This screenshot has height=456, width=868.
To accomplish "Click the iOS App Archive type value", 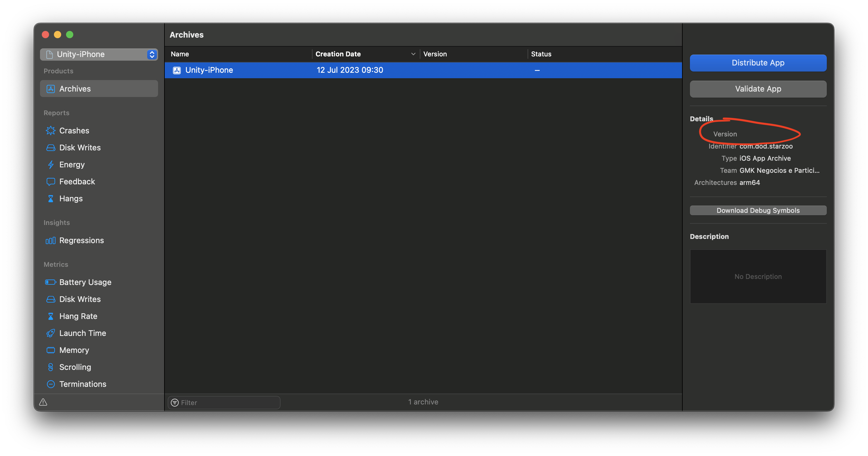I will click(765, 159).
